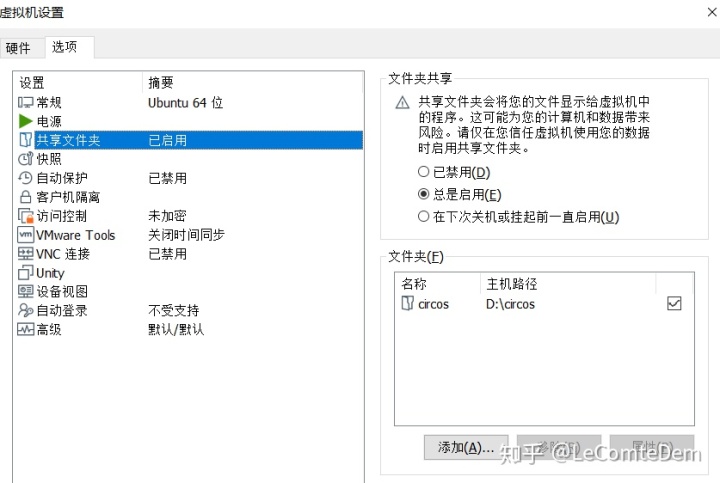Screen dimensions: 720x483
Task: Select the 常规 settings row
Action: [189, 102]
